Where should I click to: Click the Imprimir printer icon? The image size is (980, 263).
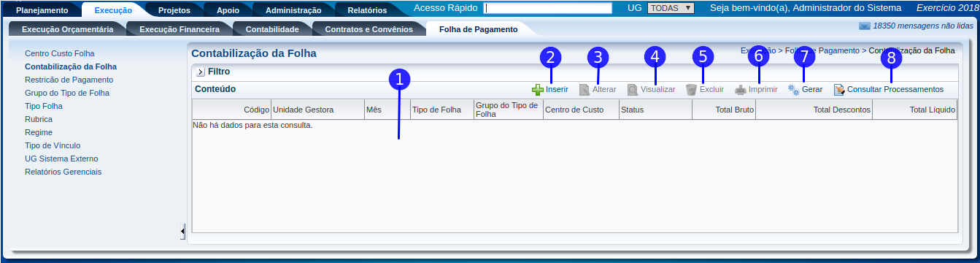[x=741, y=90]
